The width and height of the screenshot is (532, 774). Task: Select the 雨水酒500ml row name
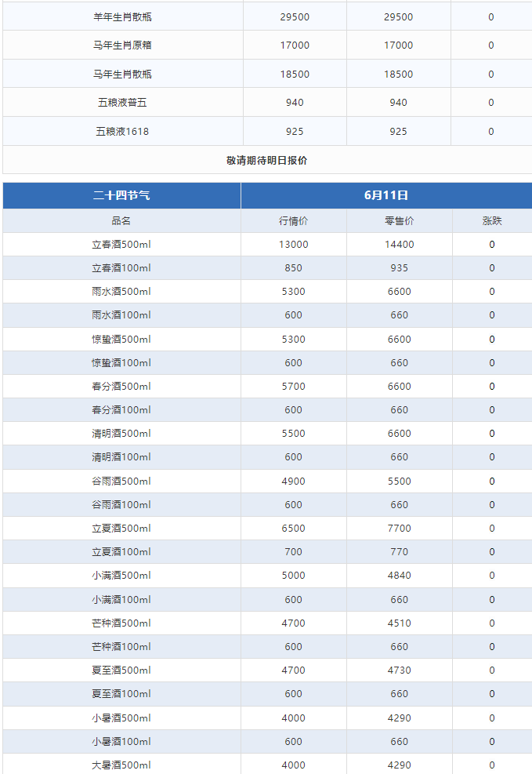121,291
